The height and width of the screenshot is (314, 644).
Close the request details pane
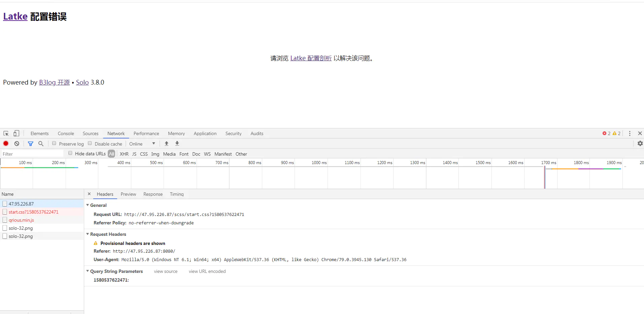[89, 194]
